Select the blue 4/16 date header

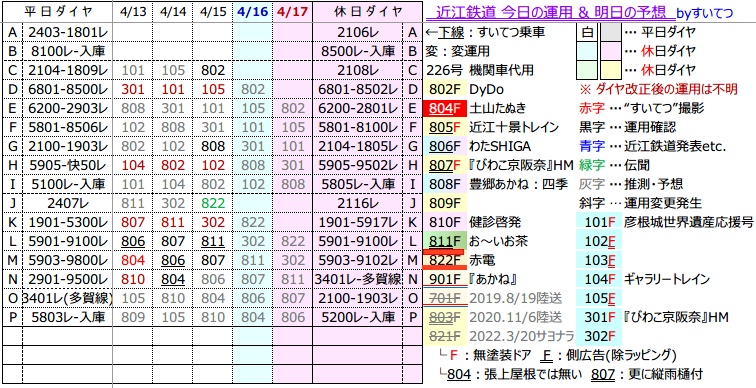[253, 12]
